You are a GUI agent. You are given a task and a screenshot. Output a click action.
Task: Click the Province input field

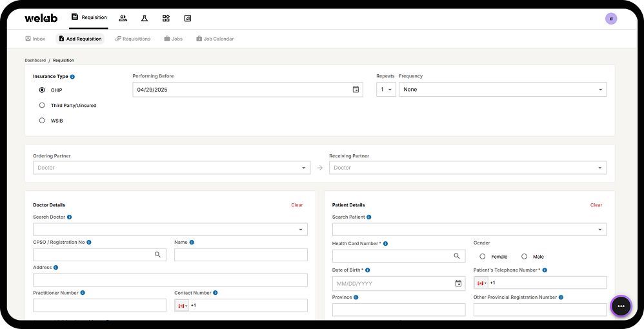coord(398,310)
